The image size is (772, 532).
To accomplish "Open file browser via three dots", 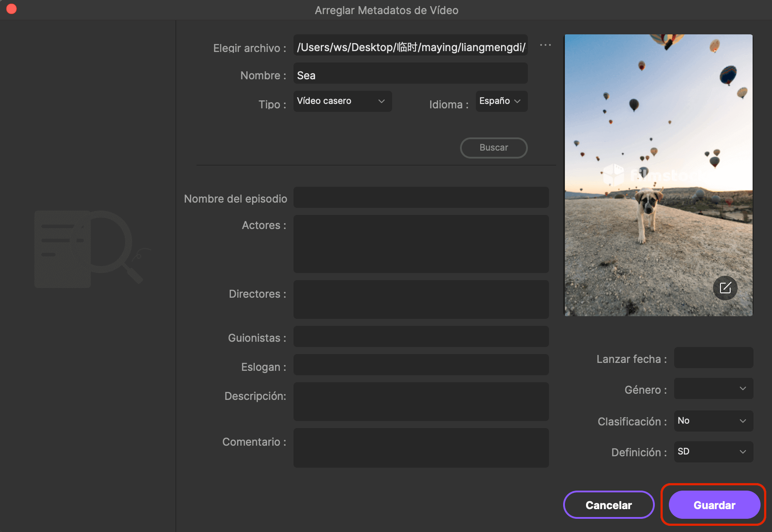I will tap(546, 45).
